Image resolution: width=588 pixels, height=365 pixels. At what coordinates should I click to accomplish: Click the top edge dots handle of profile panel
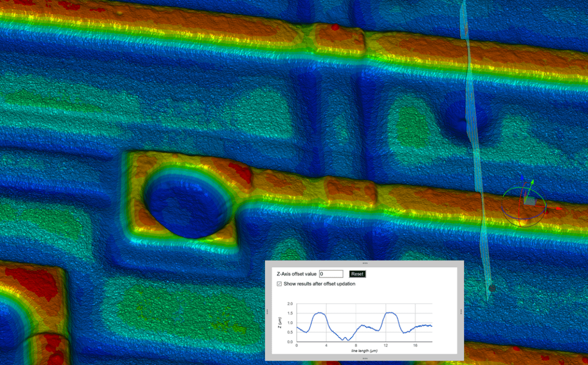tap(364, 264)
